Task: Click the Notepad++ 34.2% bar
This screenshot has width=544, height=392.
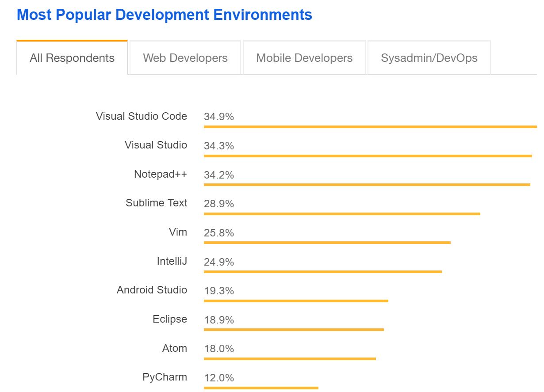Action: 367,185
